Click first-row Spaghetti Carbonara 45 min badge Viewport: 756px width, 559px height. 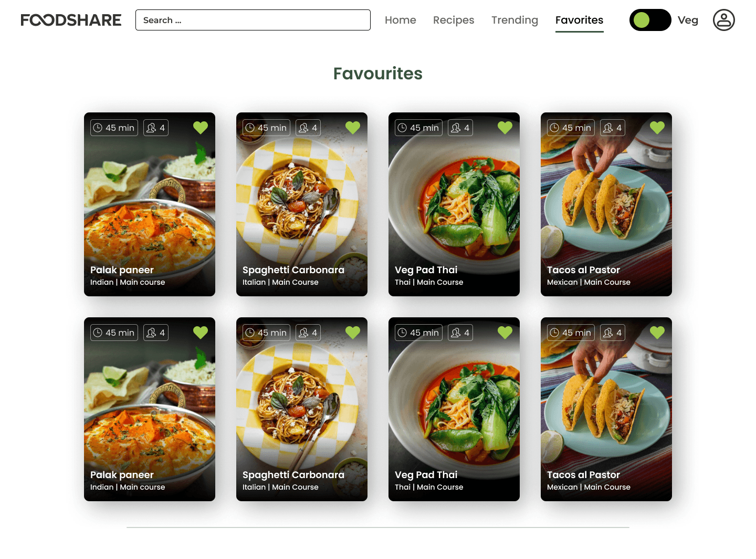click(266, 128)
